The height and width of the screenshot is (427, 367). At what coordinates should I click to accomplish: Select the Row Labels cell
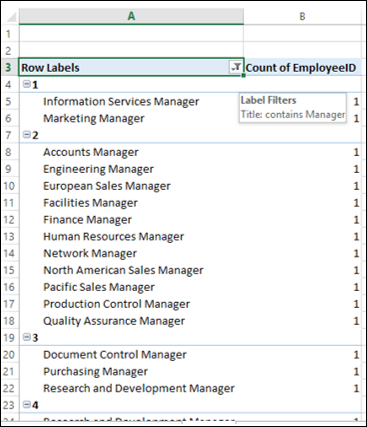pyautogui.click(x=131, y=67)
